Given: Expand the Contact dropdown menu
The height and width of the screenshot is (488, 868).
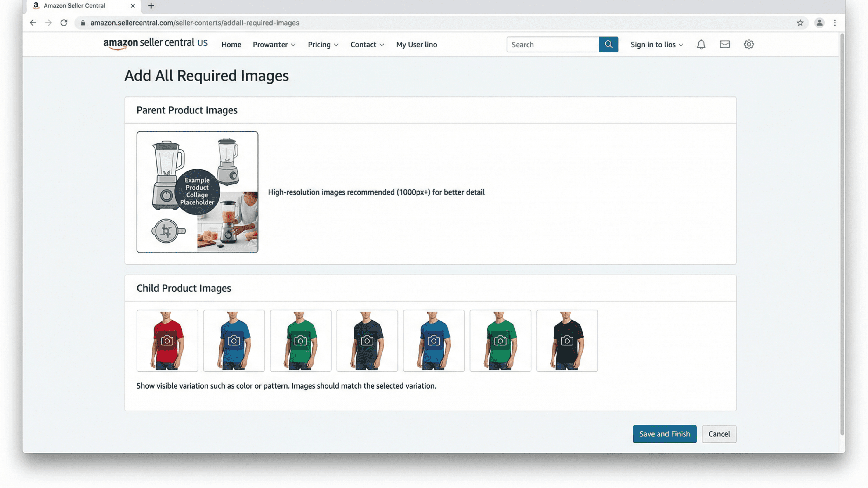Looking at the screenshot, I should click(367, 45).
